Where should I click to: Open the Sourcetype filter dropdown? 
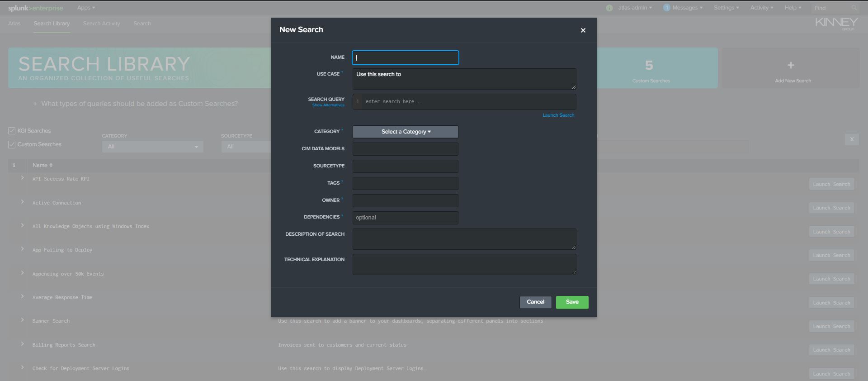[246, 147]
